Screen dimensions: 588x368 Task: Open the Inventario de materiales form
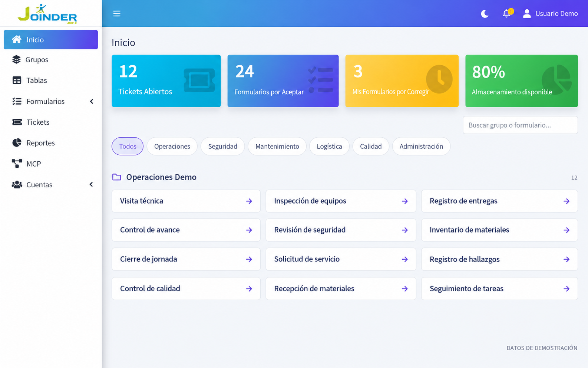click(x=499, y=230)
